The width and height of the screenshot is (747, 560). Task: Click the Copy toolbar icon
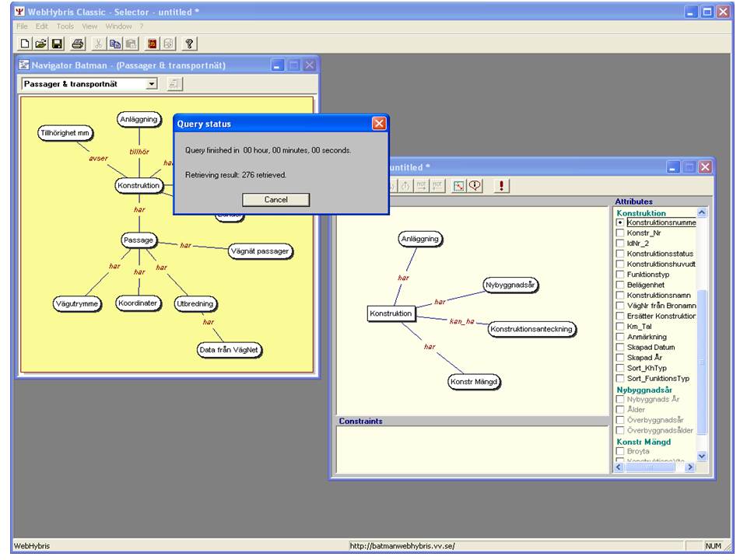pos(115,44)
